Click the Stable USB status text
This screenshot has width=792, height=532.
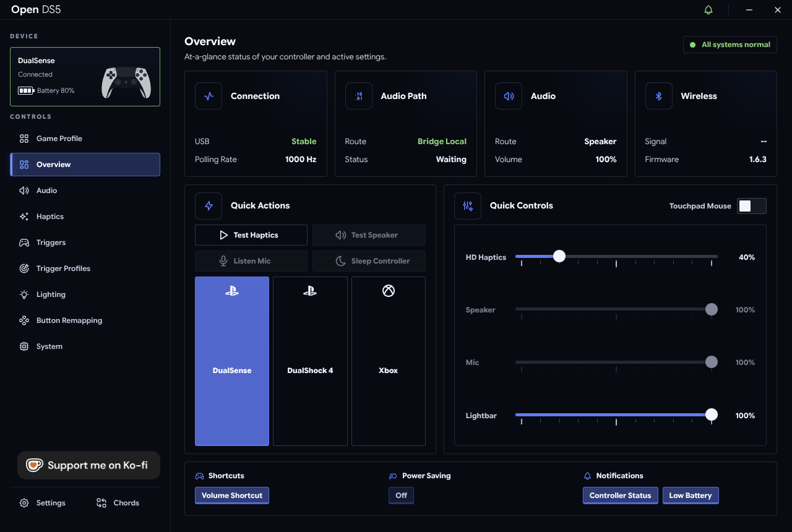tap(304, 142)
